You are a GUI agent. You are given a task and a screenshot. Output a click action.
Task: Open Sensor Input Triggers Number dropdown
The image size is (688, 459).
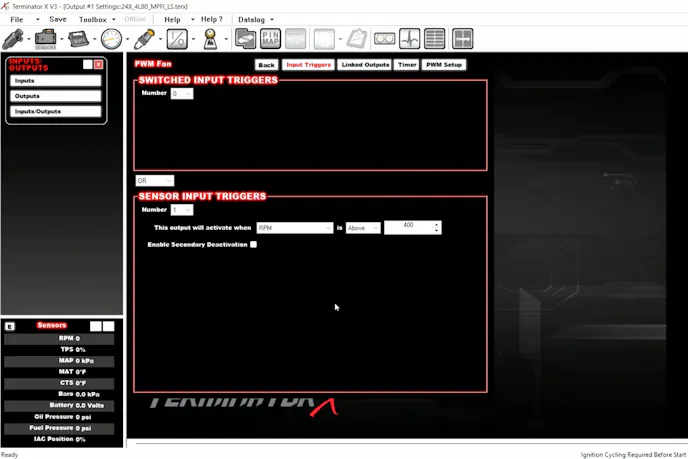[182, 210]
